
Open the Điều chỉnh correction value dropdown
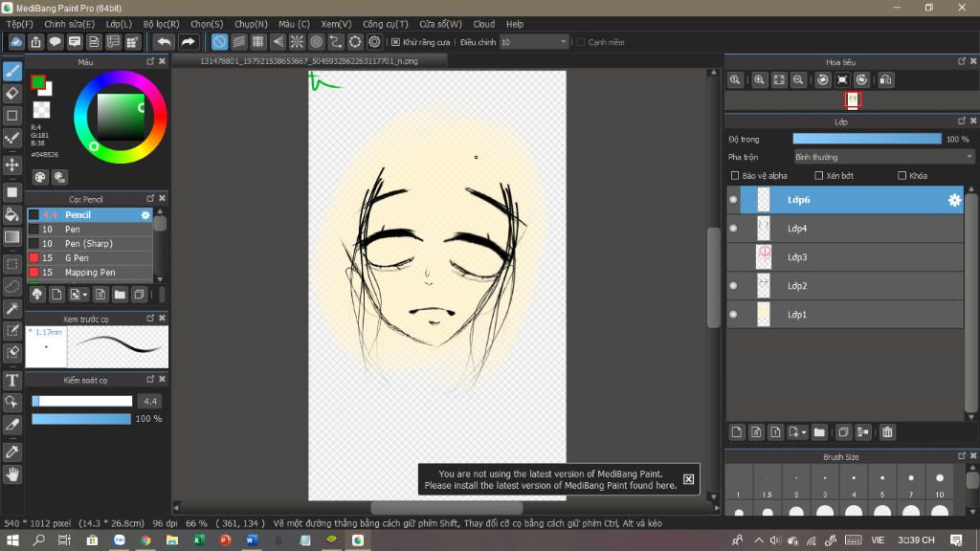click(x=534, y=42)
